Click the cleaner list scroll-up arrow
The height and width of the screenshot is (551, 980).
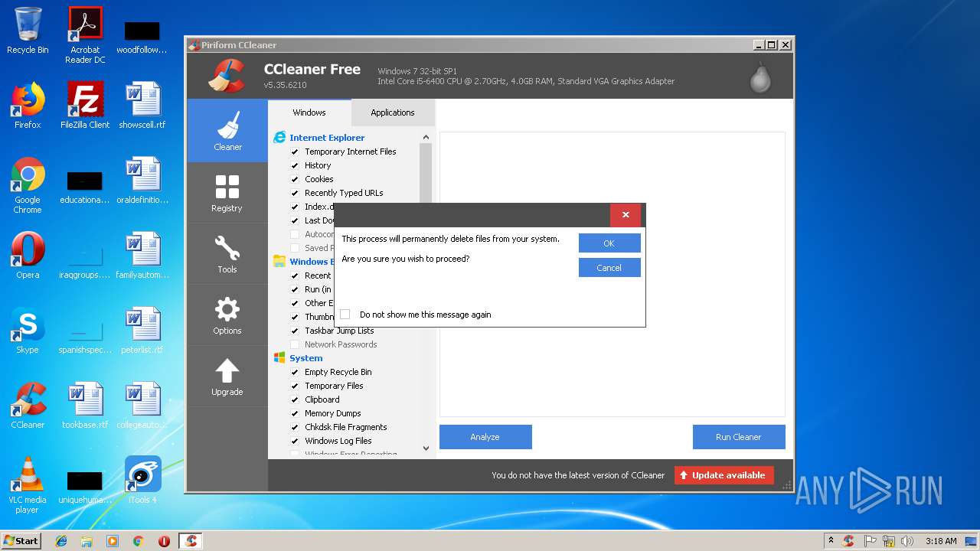point(426,137)
